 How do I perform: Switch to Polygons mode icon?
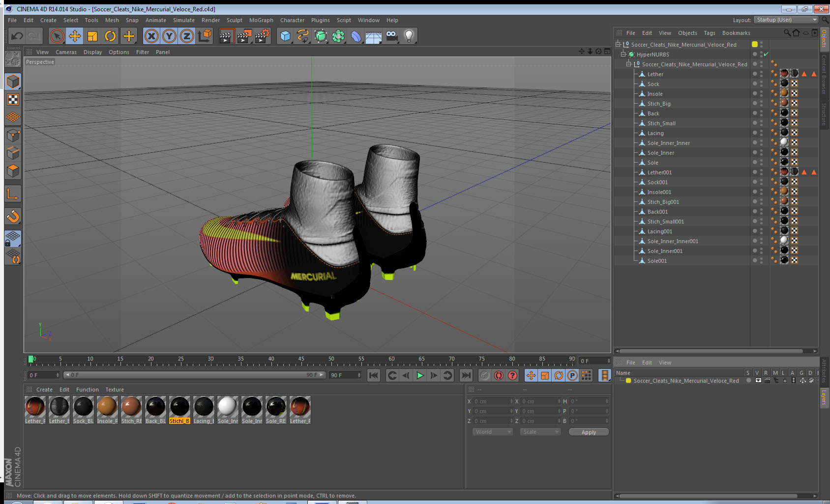pos(13,170)
